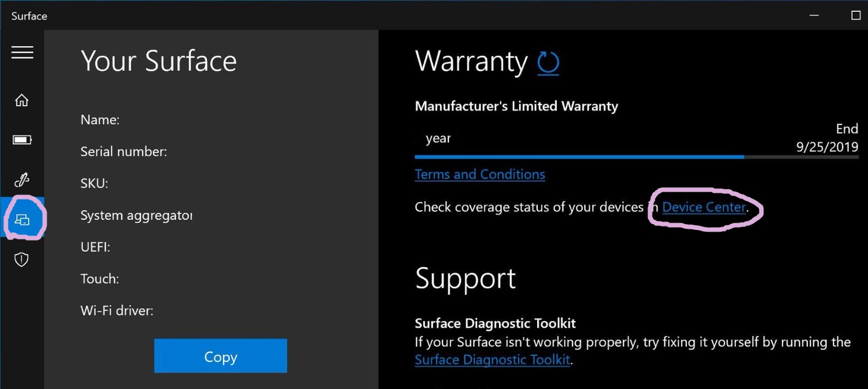This screenshot has height=389, width=868.
Task: Open the battery status section
Action: click(x=21, y=139)
